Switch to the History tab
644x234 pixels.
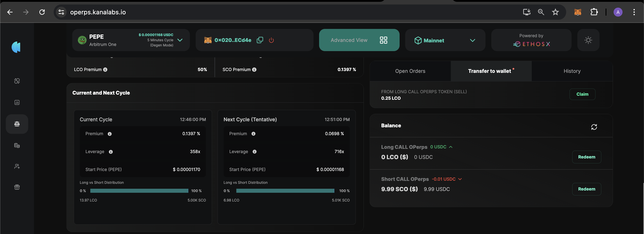(572, 71)
